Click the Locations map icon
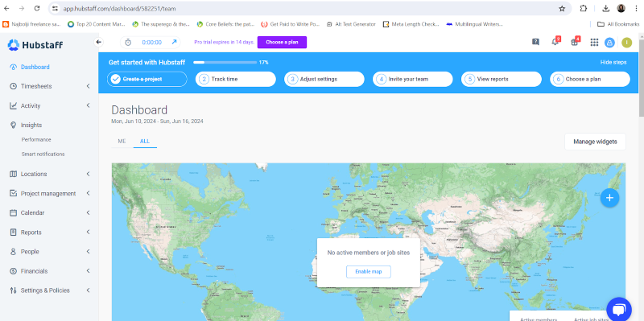Viewport: 644px width, 321px height. tap(13, 174)
